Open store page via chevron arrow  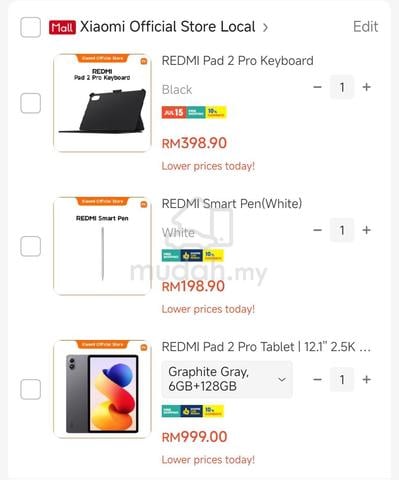click(x=265, y=27)
